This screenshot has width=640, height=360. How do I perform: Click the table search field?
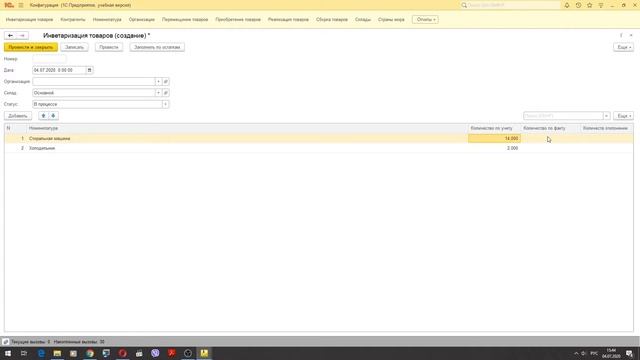click(563, 116)
